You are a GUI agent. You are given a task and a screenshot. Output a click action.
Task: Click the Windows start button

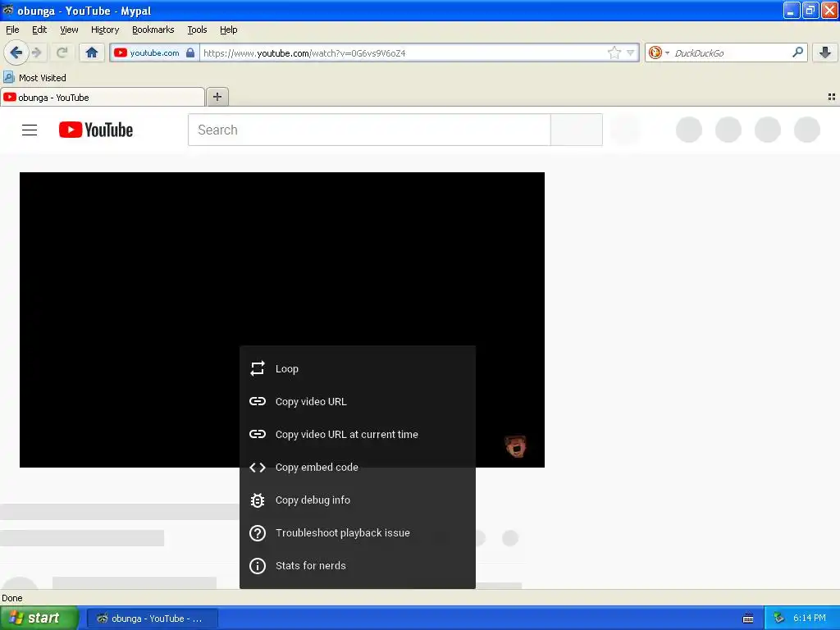(x=39, y=618)
